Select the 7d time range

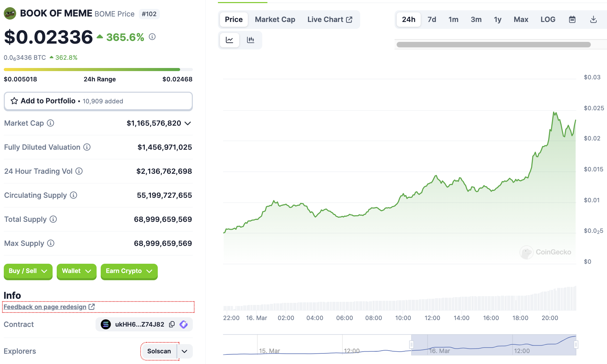point(432,20)
